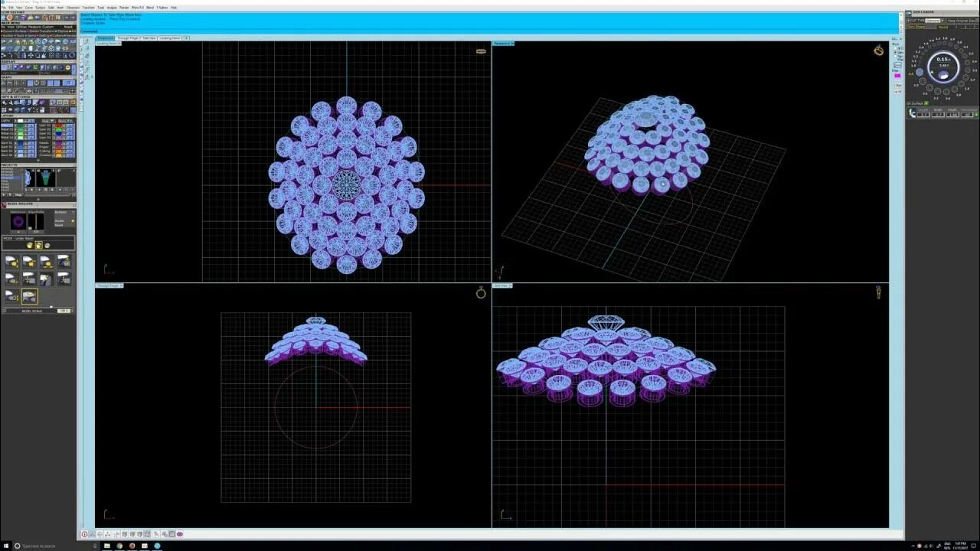Click the ring icon in Looking Down viewport corner
980x551 pixels.
click(481, 51)
